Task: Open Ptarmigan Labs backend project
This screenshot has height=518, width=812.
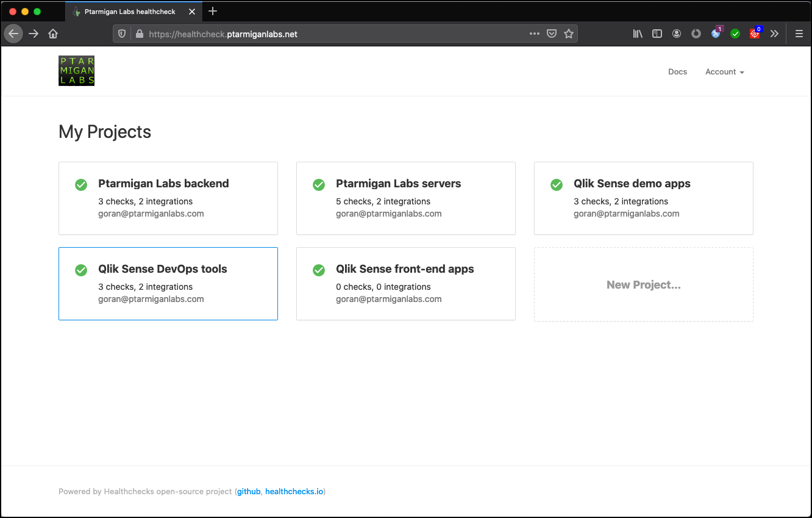Action: [168, 198]
